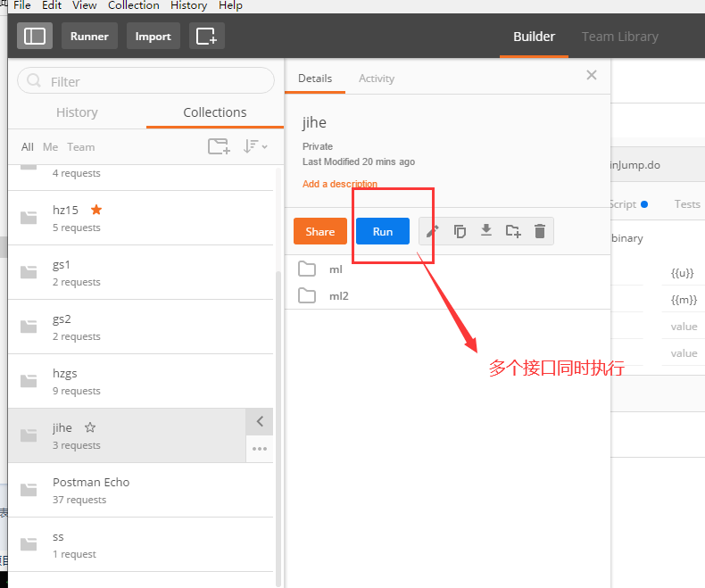
Task: Click the hzgs collection folder icon
Action: pos(29,381)
